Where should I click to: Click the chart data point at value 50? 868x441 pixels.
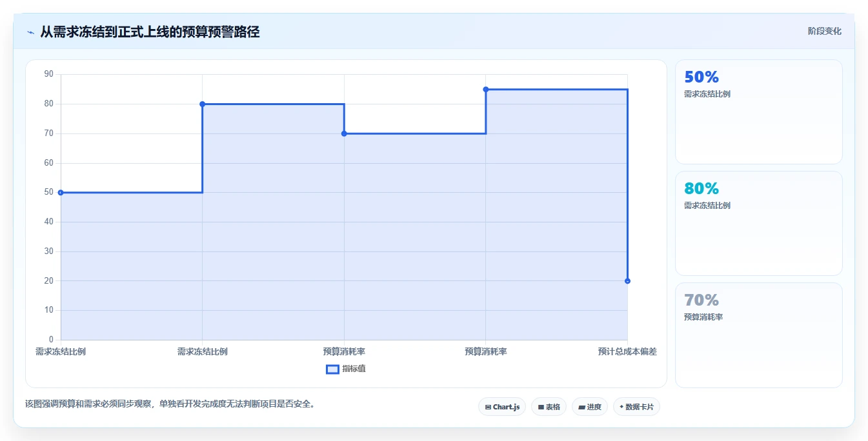(61, 192)
